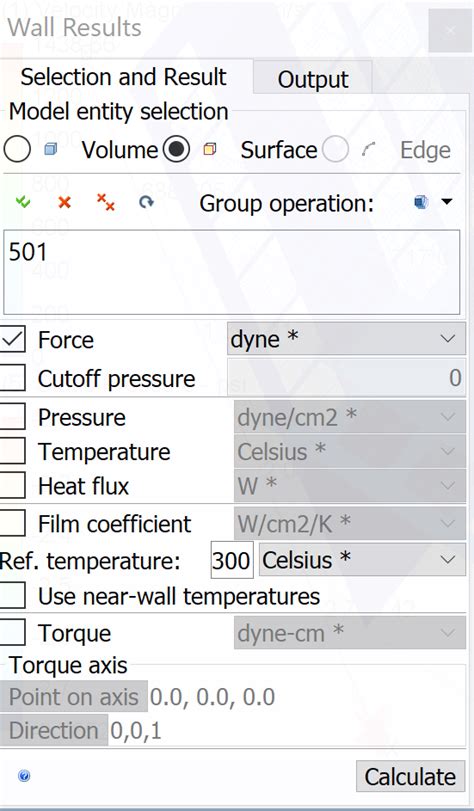Enable the Heat flux checkbox
This screenshot has height=811, width=474.
12,486
